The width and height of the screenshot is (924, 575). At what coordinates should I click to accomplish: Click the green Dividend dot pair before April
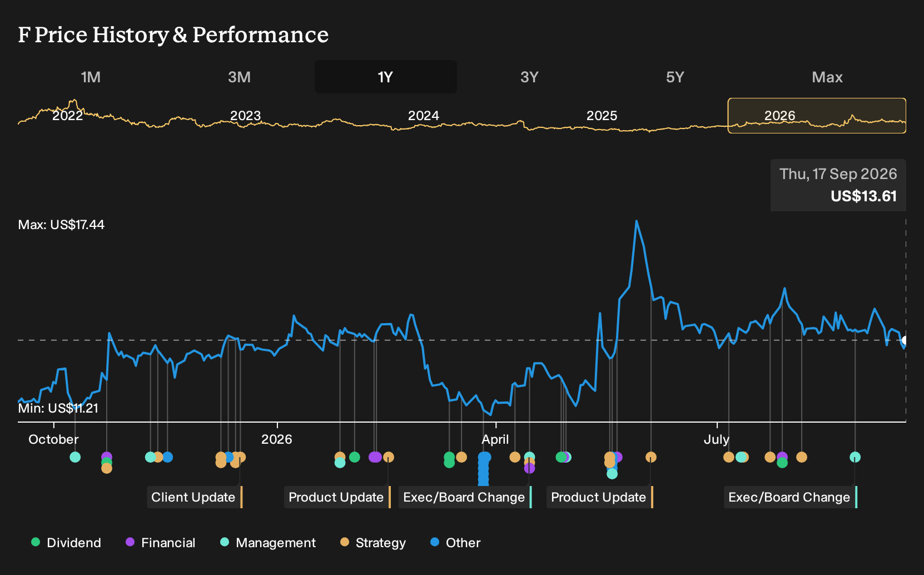tap(449, 460)
